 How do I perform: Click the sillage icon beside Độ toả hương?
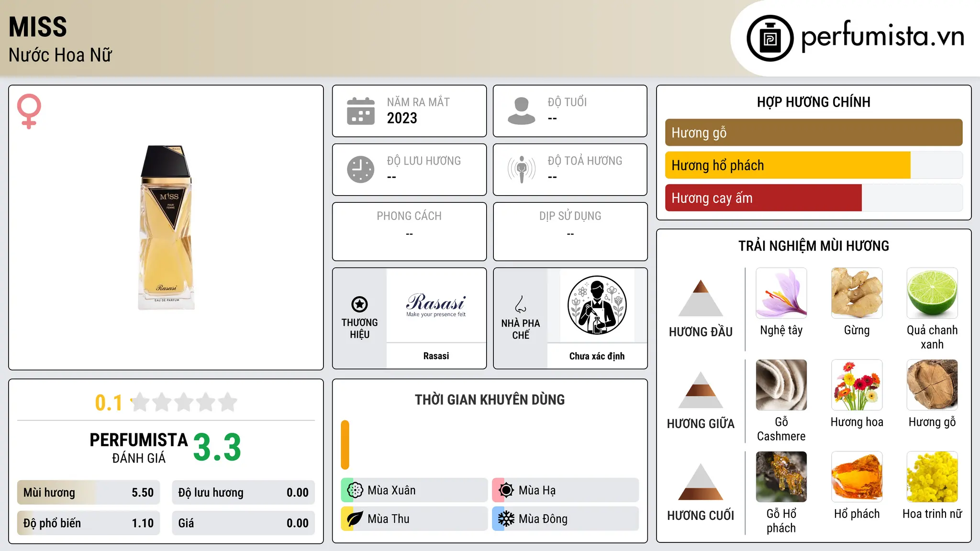click(x=522, y=169)
